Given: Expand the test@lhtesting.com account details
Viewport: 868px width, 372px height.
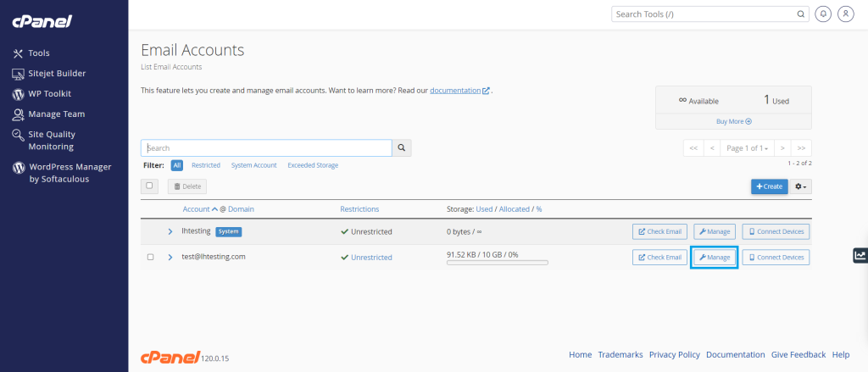Looking at the screenshot, I should pos(170,257).
